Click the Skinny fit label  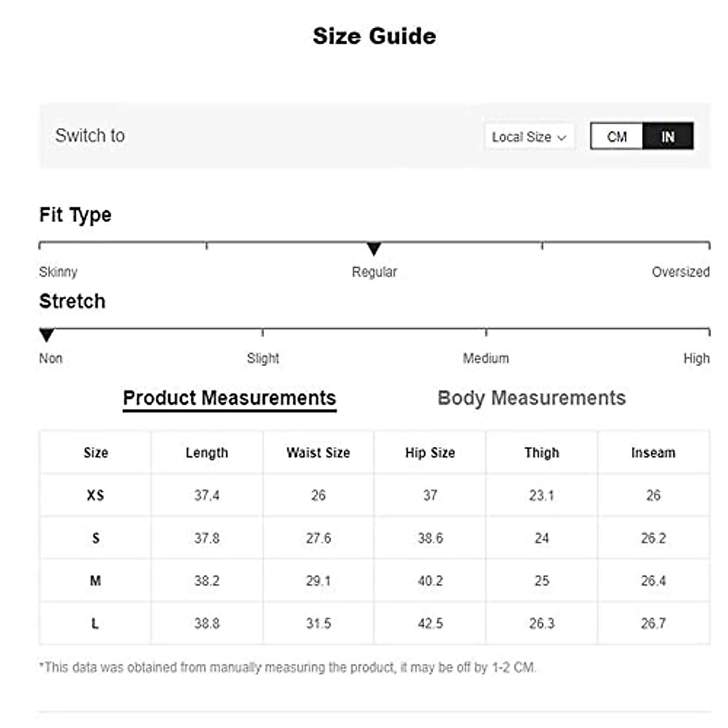click(58, 272)
